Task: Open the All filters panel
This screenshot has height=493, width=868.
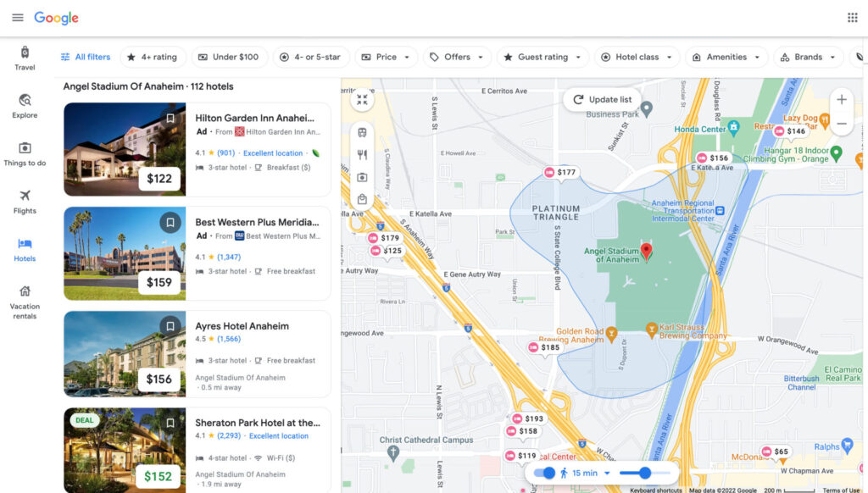Action: (x=86, y=57)
